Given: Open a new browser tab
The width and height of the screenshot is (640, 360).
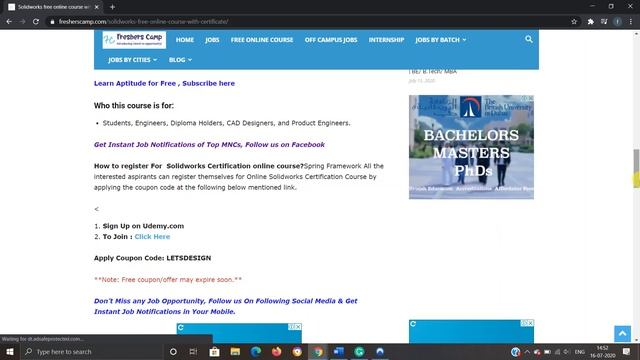Looking at the screenshot, I should pos(112,7).
